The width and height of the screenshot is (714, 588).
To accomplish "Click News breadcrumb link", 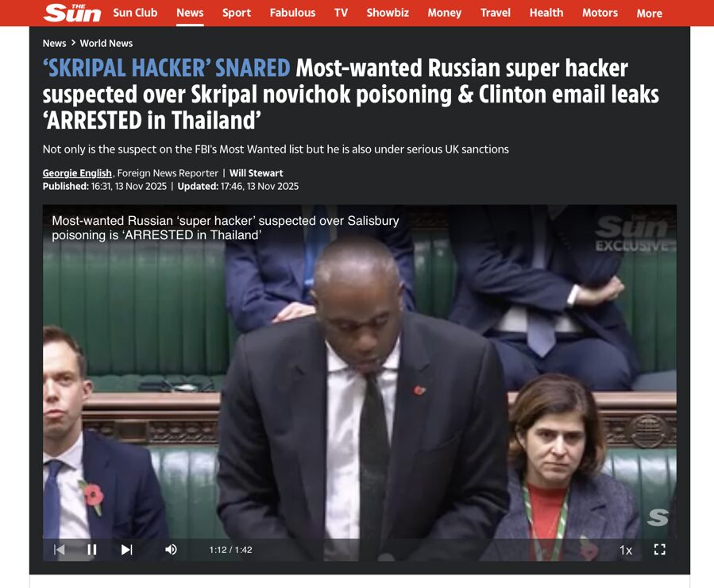I will click(x=54, y=43).
